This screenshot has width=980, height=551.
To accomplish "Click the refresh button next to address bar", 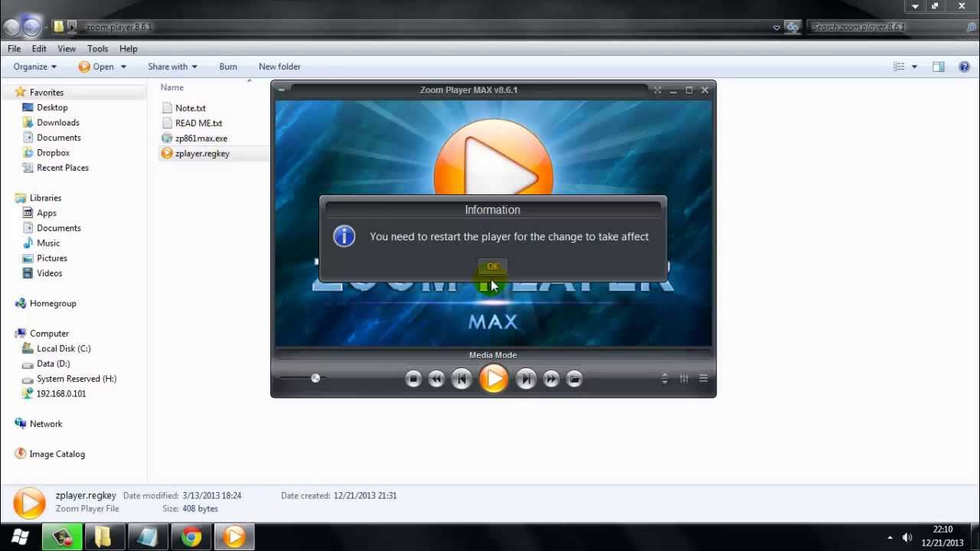I will coord(792,27).
